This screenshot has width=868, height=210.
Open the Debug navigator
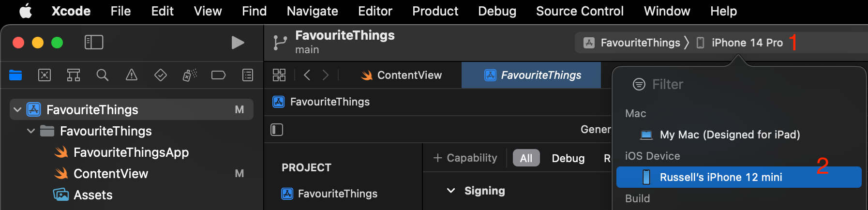190,75
